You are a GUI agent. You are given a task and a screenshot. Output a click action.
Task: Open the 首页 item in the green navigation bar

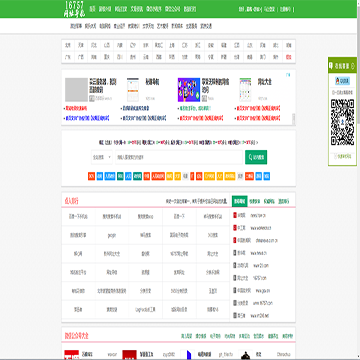[92, 9]
